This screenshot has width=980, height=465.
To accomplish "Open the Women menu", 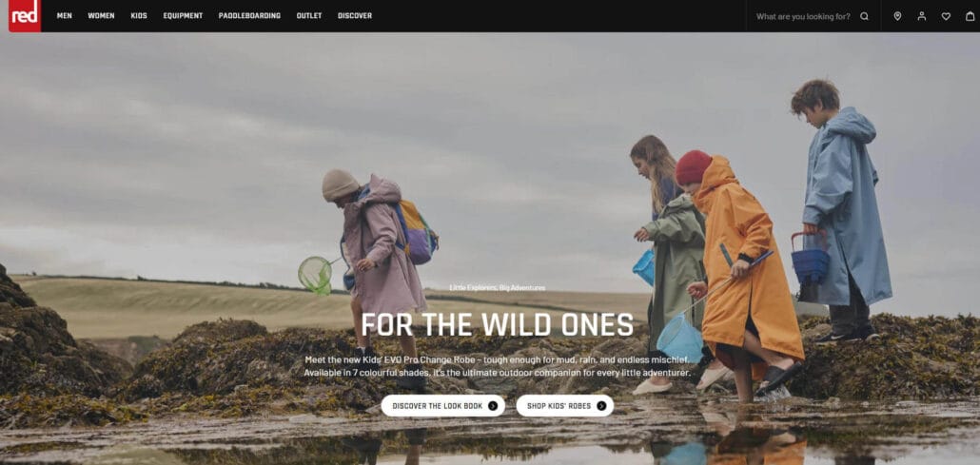I will pos(101,15).
